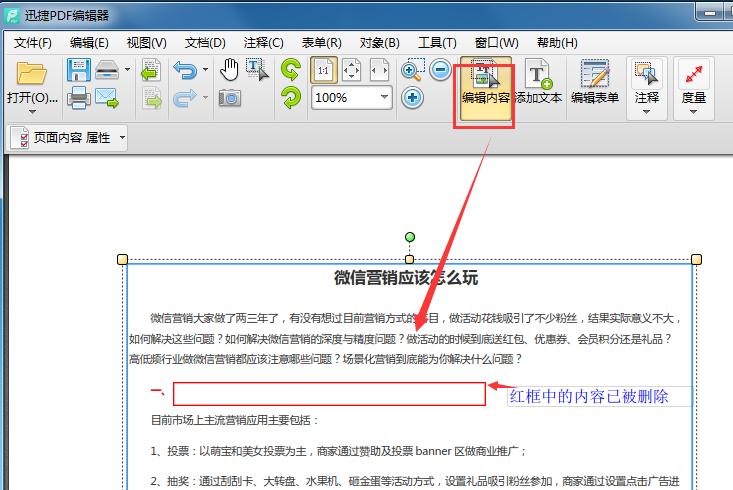Rotate the view with top green arrow

pyautogui.click(x=291, y=70)
